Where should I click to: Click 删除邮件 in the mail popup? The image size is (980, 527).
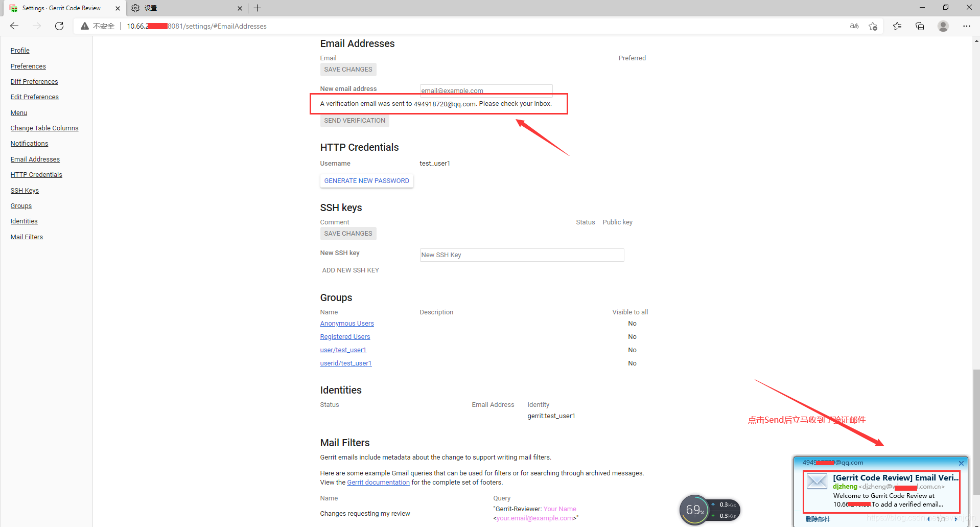pos(818,519)
